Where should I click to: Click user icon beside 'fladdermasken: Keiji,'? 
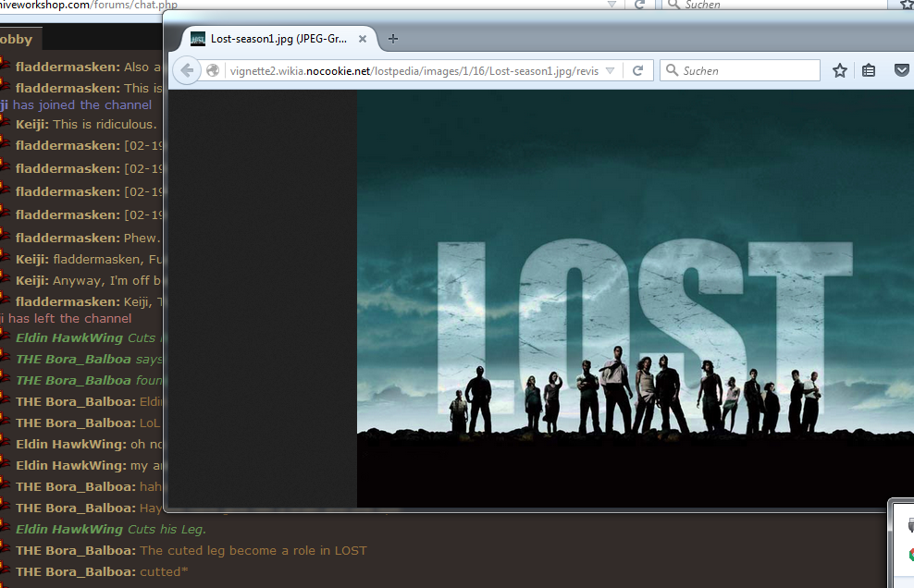pos(5,299)
